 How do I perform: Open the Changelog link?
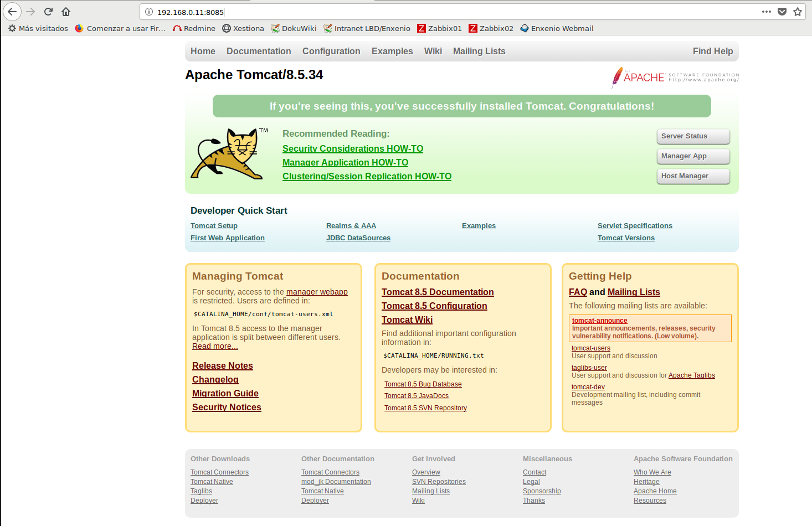[215, 379]
